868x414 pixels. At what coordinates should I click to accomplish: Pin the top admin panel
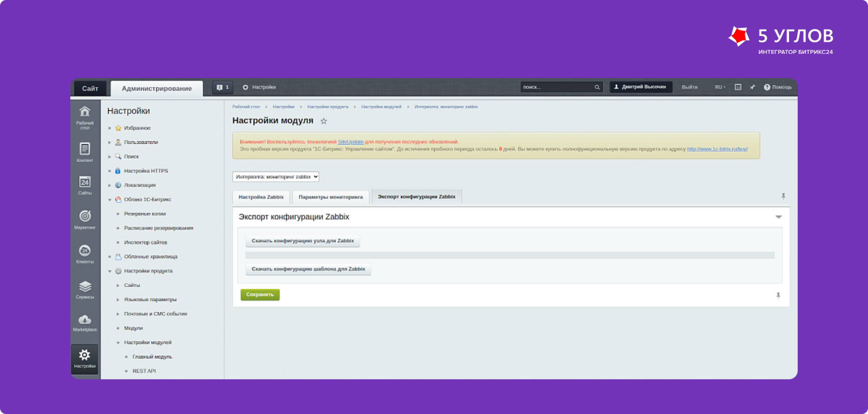pyautogui.click(x=752, y=87)
